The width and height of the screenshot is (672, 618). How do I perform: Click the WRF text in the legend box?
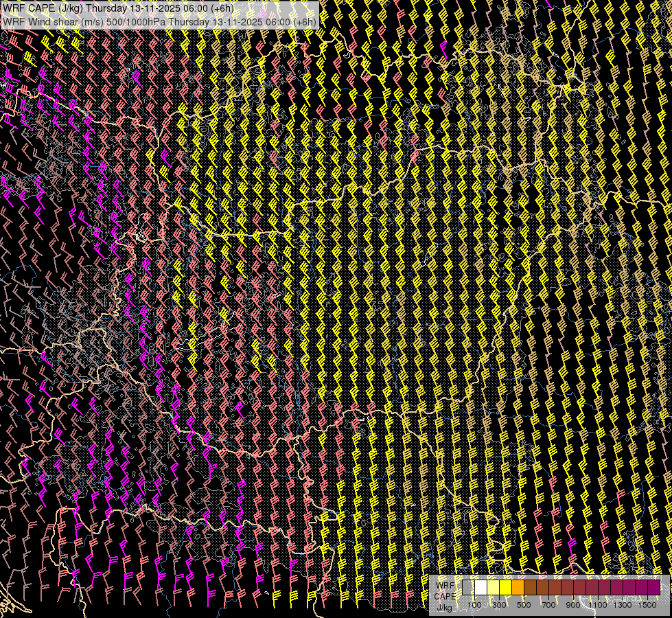(445, 586)
